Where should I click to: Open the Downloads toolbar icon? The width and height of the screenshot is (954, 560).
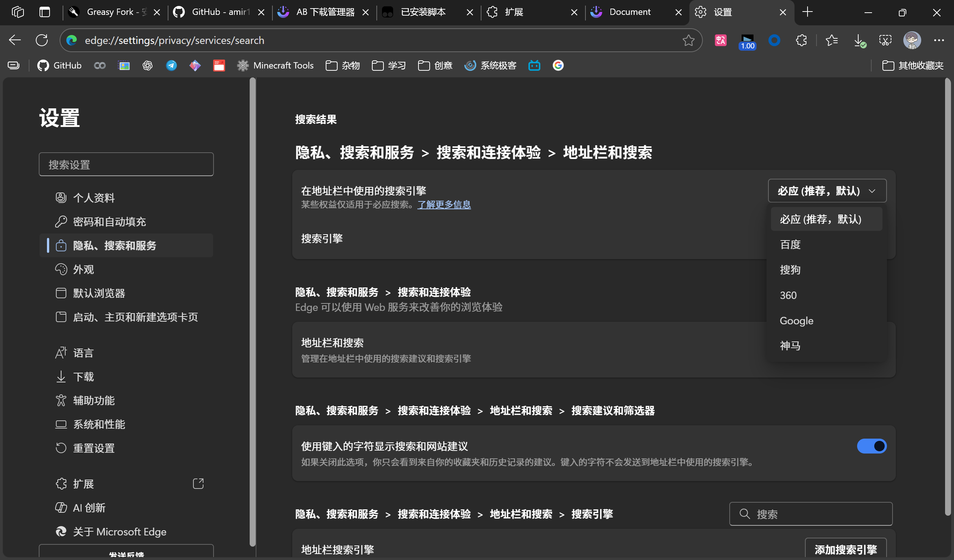[859, 40]
